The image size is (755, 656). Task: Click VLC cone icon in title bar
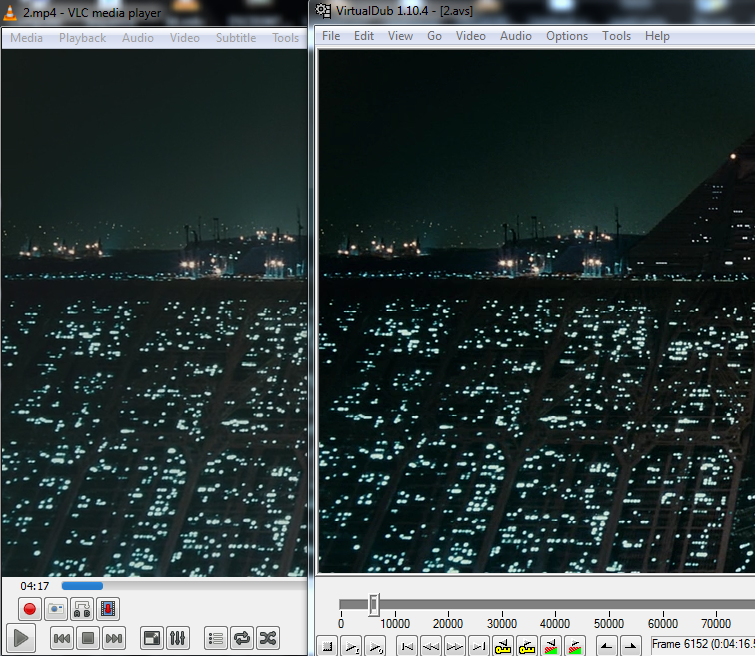click(x=10, y=12)
